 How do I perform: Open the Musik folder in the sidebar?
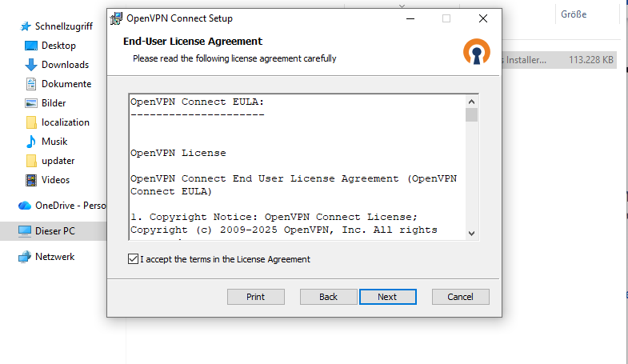tap(54, 142)
